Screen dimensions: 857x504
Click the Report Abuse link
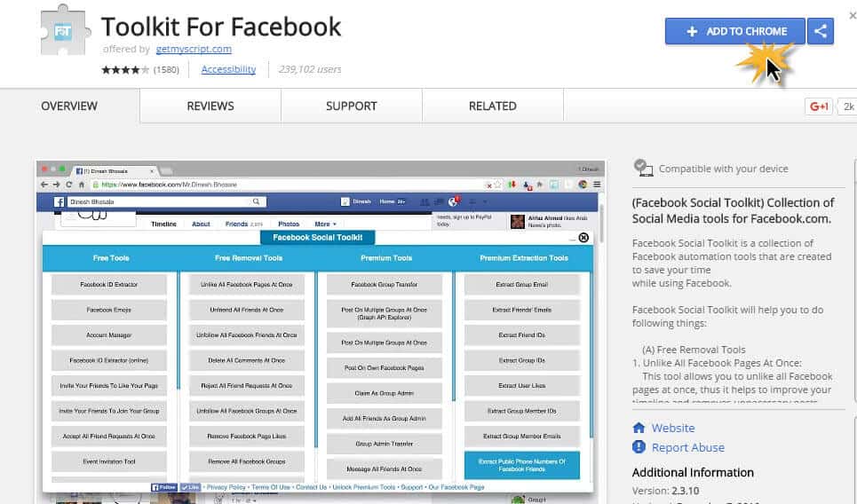(x=687, y=447)
